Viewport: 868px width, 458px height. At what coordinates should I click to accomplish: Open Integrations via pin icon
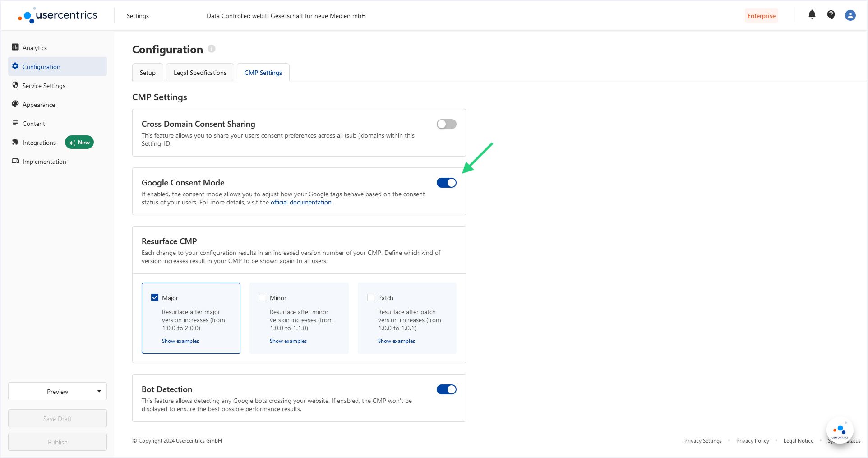pyautogui.click(x=15, y=142)
